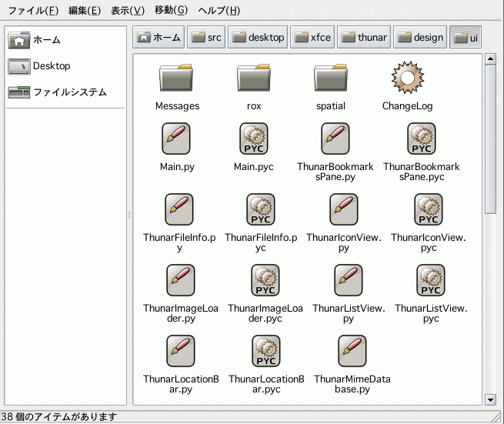Click ThunarIconView.pyc file icon
Viewport: 504px width, 424px height.
(x=429, y=209)
